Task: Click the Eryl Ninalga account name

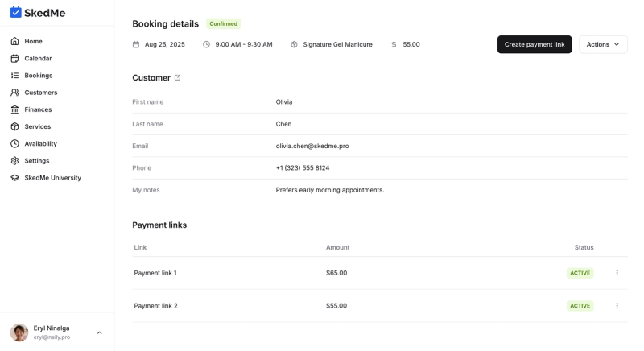Action: pyautogui.click(x=52, y=328)
